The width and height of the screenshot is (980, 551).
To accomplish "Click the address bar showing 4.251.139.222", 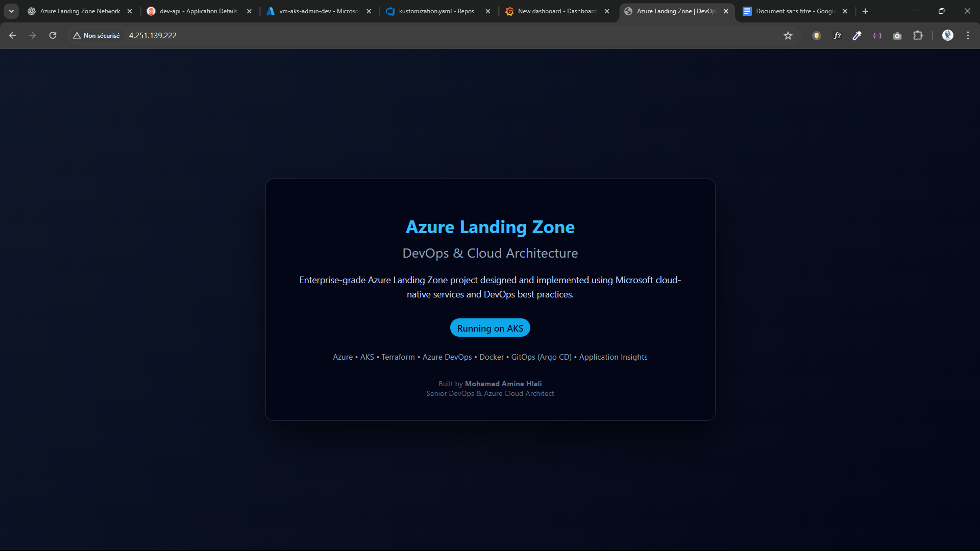I will 153,35.
